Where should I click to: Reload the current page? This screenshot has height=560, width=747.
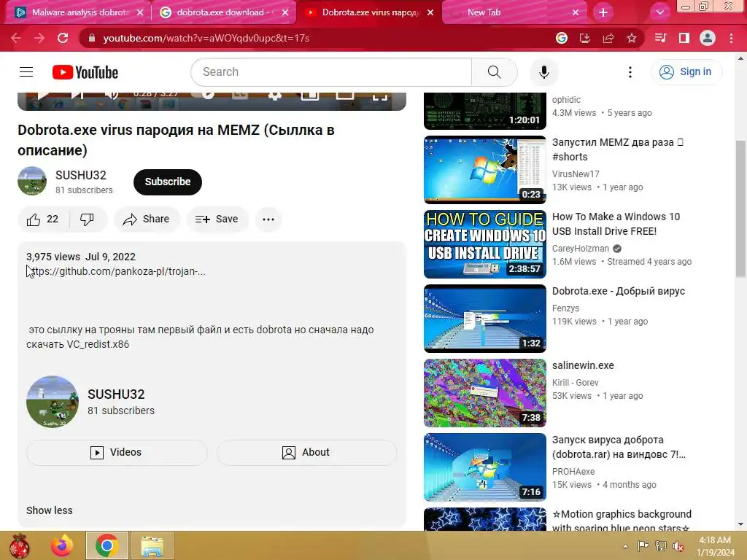tap(63, 38)
